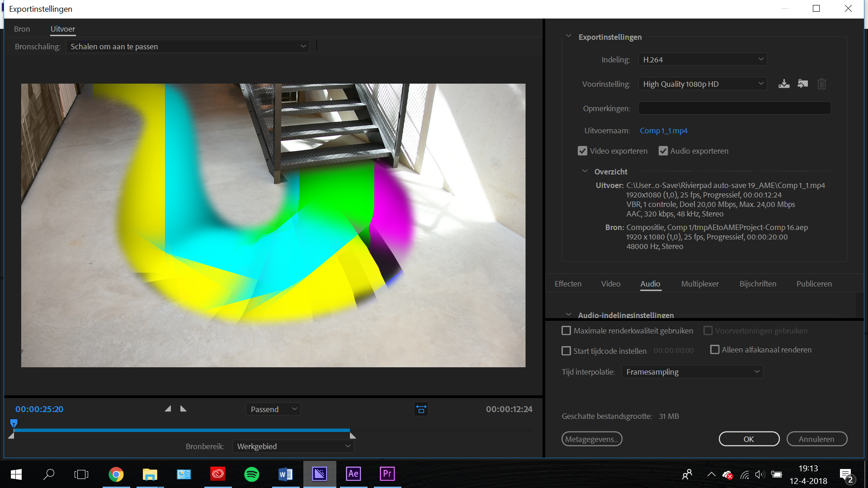The height and width of the screenshot is (488, 868).
Task: Click the Metagegevens button
Action: pyautogui.click(x=592, y=439)
